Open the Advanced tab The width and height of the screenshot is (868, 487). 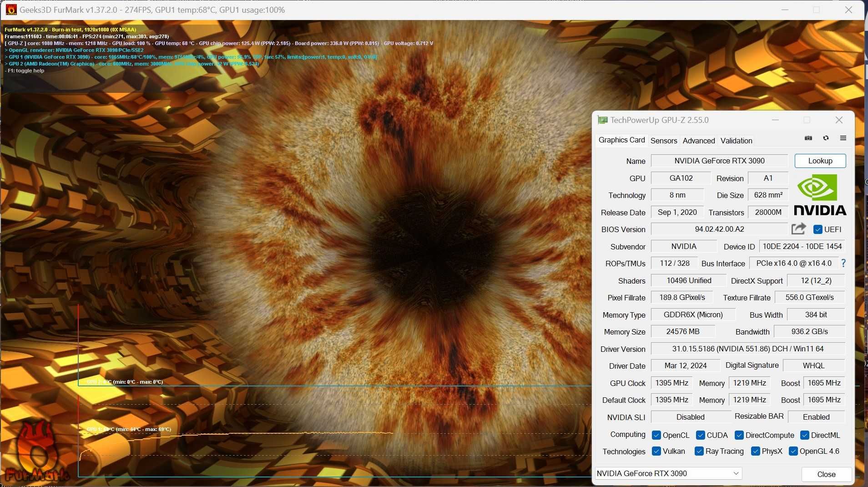699,141
